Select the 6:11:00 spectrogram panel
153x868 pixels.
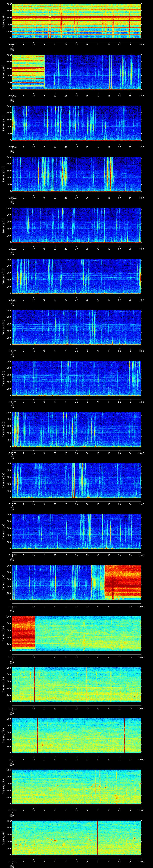click(x=77, y=531)
